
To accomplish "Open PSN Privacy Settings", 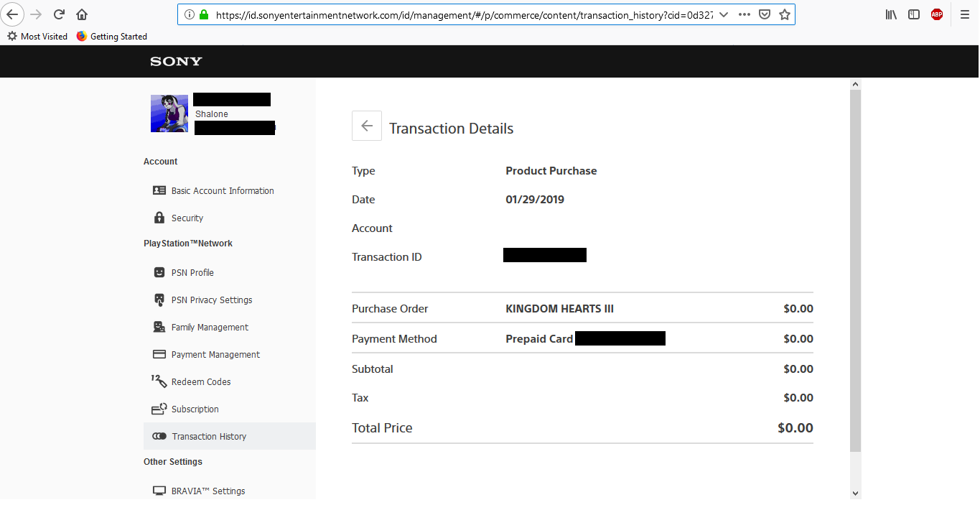I will [x=212, y=300].
